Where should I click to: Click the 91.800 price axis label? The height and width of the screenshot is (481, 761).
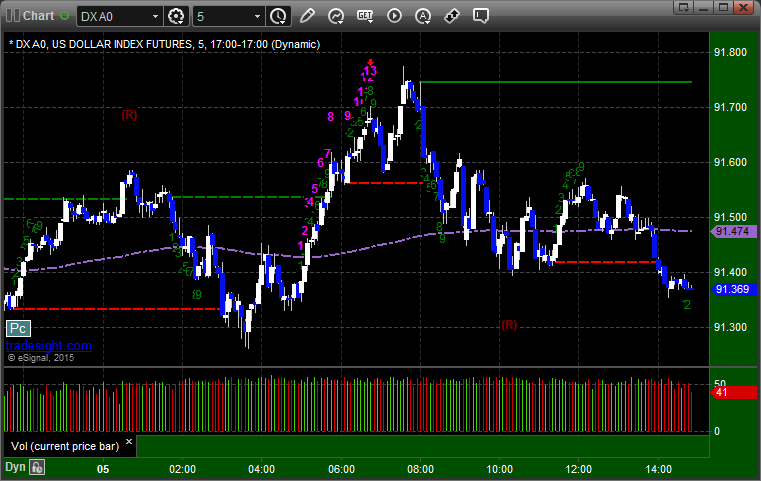pos(730,52)
